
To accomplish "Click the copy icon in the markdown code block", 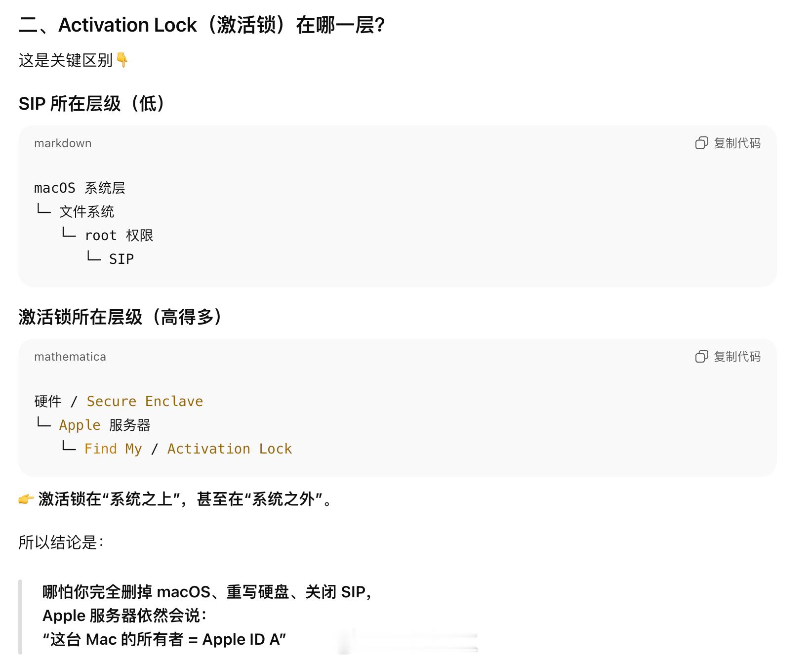I will click(701, 143).
